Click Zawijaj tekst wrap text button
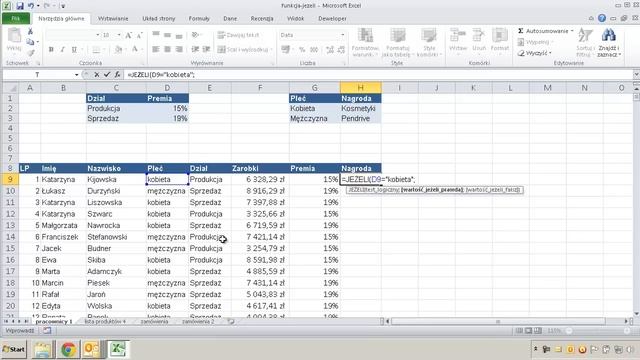This screenshot has width=640, height=360. tap(239, 35)
